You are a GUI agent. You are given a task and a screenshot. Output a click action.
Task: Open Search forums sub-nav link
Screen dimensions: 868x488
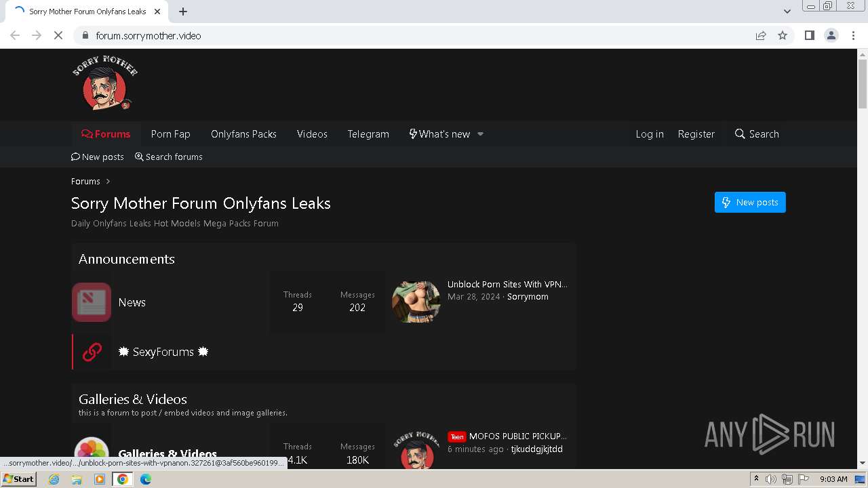coord(169,157)
